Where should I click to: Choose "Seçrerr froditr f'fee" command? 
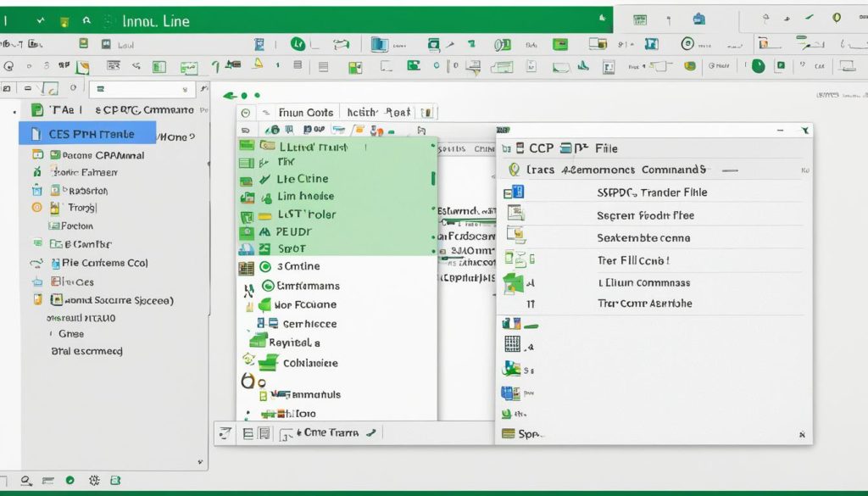point(645,215)
